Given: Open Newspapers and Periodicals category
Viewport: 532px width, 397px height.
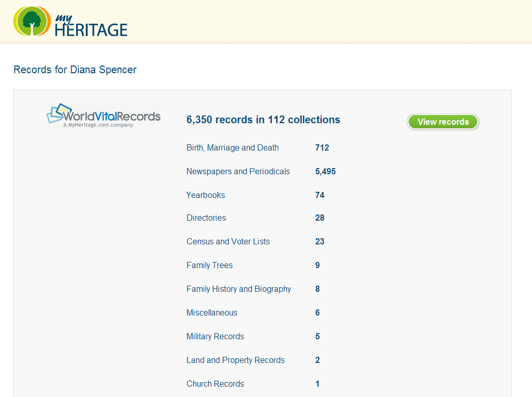Looking at the screenshot, I should coord(238,172).
